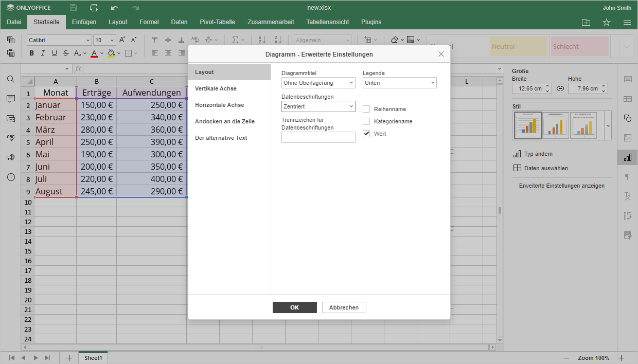Screen dimensions: 638x364
Task: Click Abbrechen to cancel dialog
Action: 344,307
